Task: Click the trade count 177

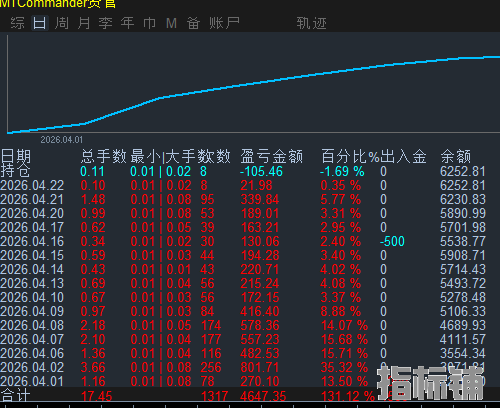Action: coord(211,339)
